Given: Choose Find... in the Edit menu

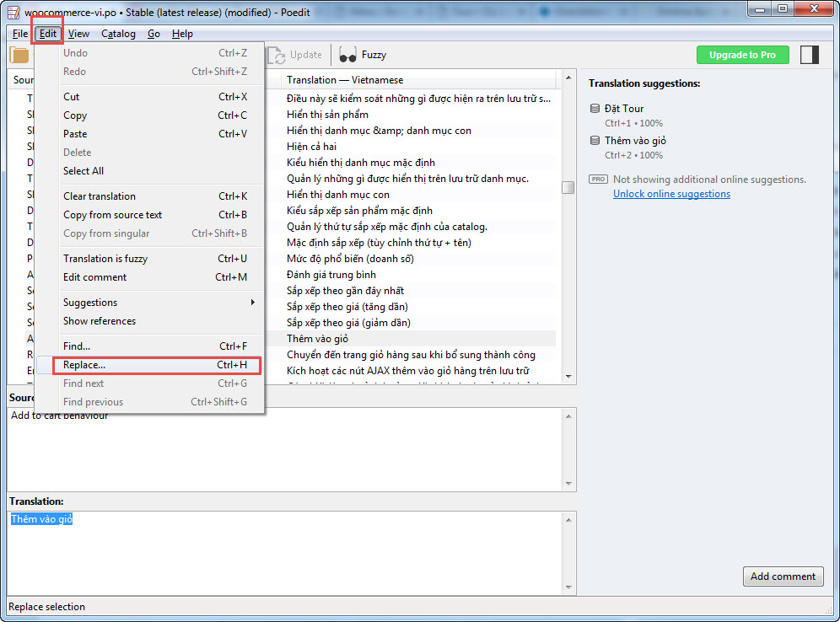Looking at the screenshot, I should [x=77, y=346].
